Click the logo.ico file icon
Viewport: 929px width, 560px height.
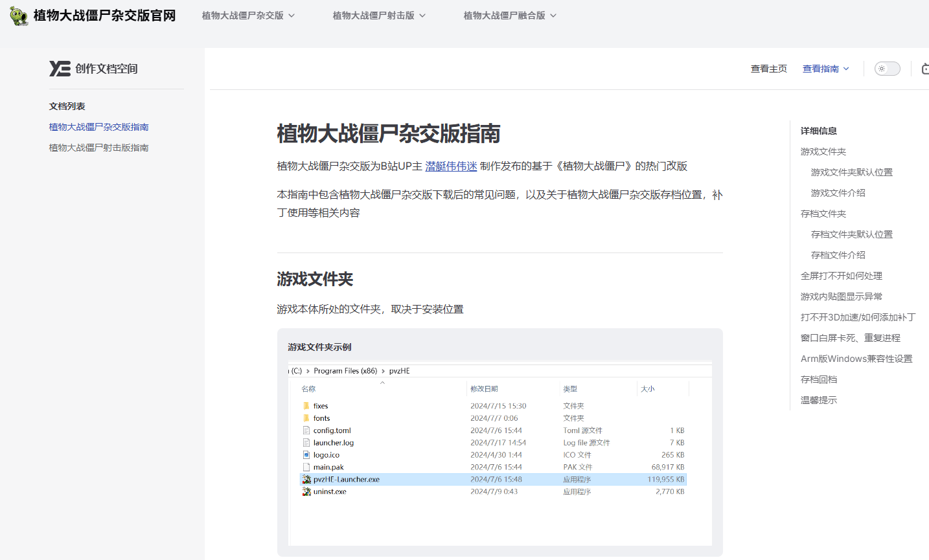click(307, 454)
